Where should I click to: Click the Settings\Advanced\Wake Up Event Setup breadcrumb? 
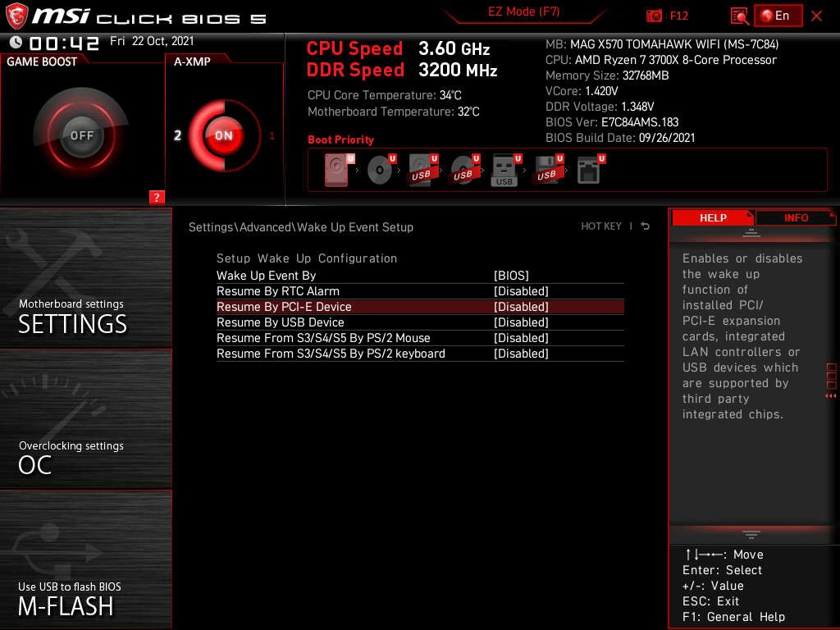tap(300, 227)
